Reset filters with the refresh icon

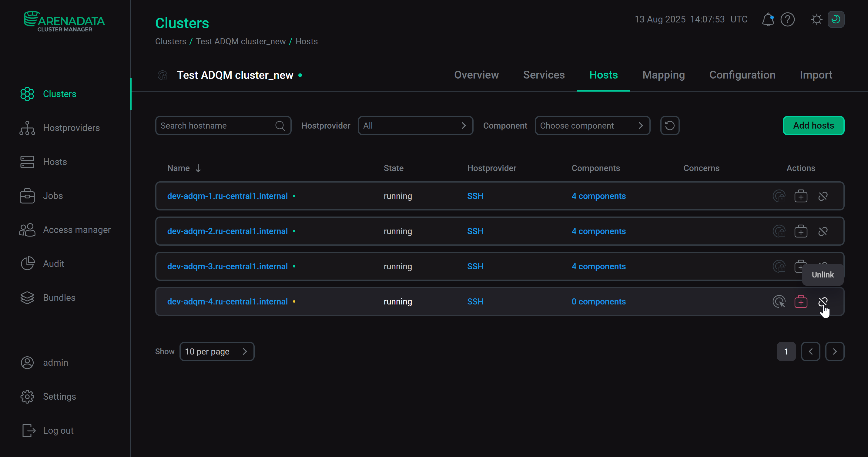click(x=669, y=126)
